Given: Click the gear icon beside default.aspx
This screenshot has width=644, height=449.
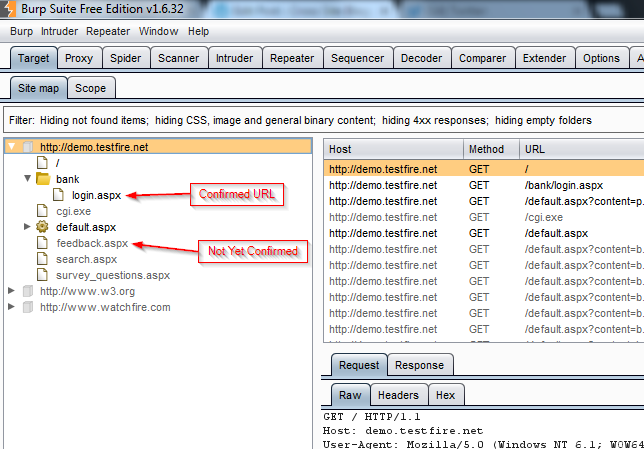Looking at the screenshot, I should coord(43,227).
